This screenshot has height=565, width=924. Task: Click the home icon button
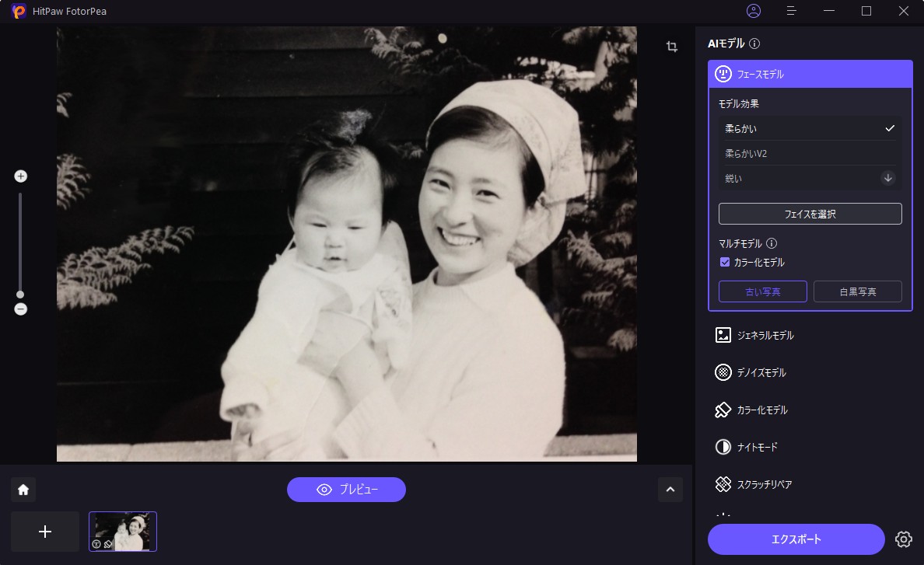click(23, 490)
